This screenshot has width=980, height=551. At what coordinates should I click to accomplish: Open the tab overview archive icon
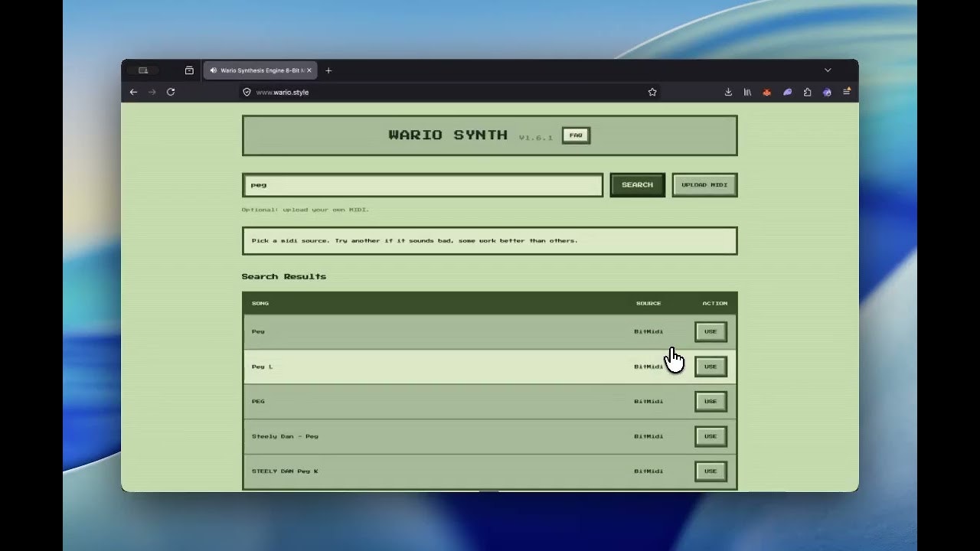[x=189, y=70]
